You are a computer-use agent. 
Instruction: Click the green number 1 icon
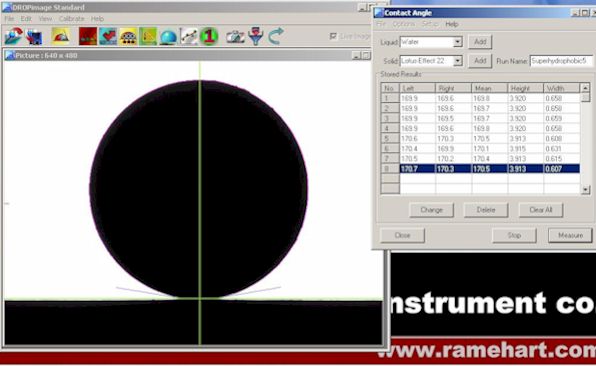209,36
